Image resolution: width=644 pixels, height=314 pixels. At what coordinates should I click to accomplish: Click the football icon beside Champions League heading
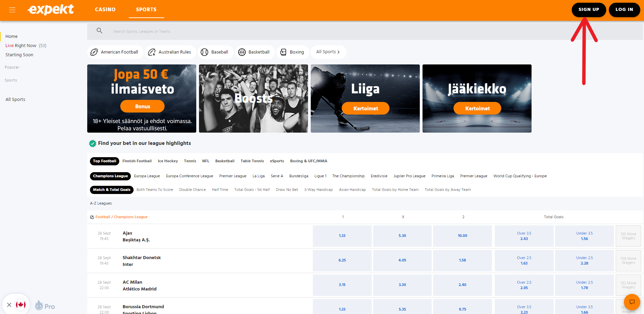tap(92, 217)
